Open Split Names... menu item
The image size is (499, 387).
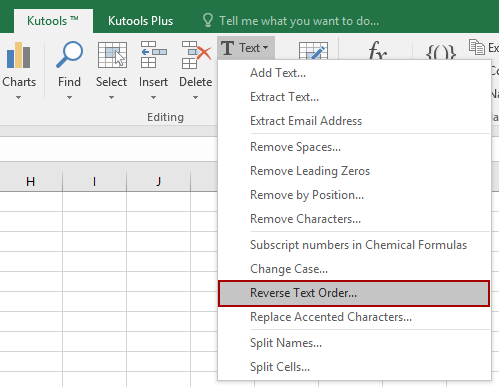click(x=354, y=343)
